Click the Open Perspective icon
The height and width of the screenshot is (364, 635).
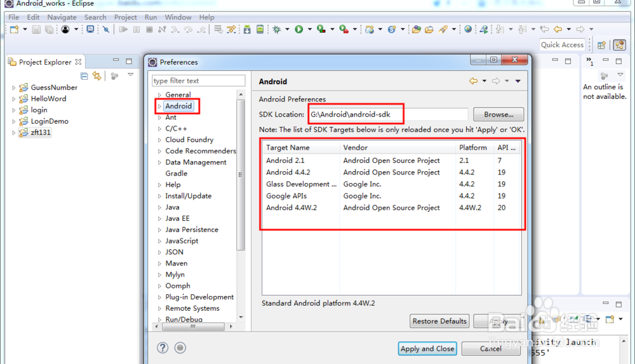pos(602,45)
